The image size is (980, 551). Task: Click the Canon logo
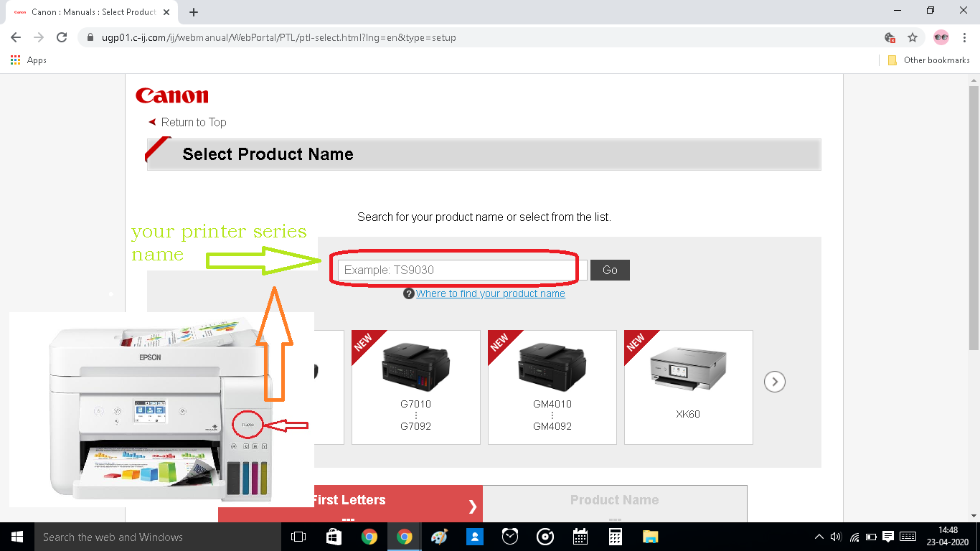click(x=172, y=95)
